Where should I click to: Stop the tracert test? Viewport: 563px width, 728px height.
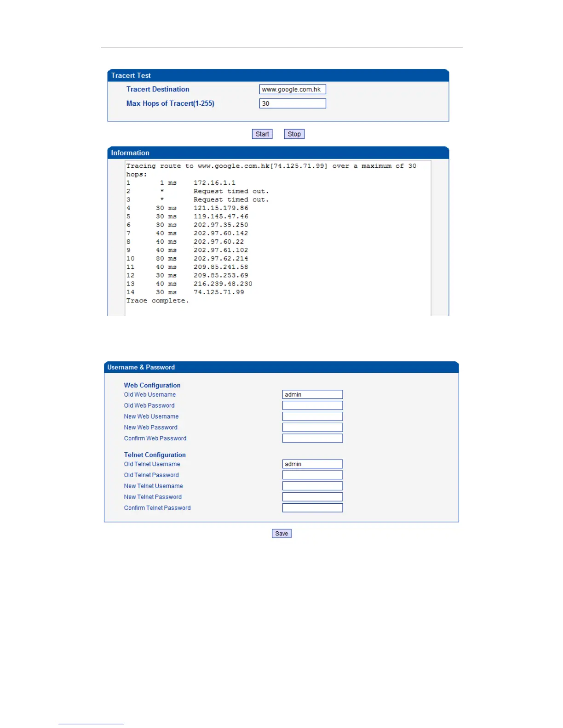[294, 134]
